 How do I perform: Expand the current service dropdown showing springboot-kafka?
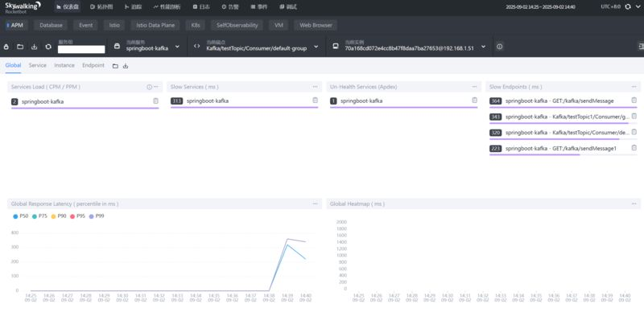coord(177,47)
